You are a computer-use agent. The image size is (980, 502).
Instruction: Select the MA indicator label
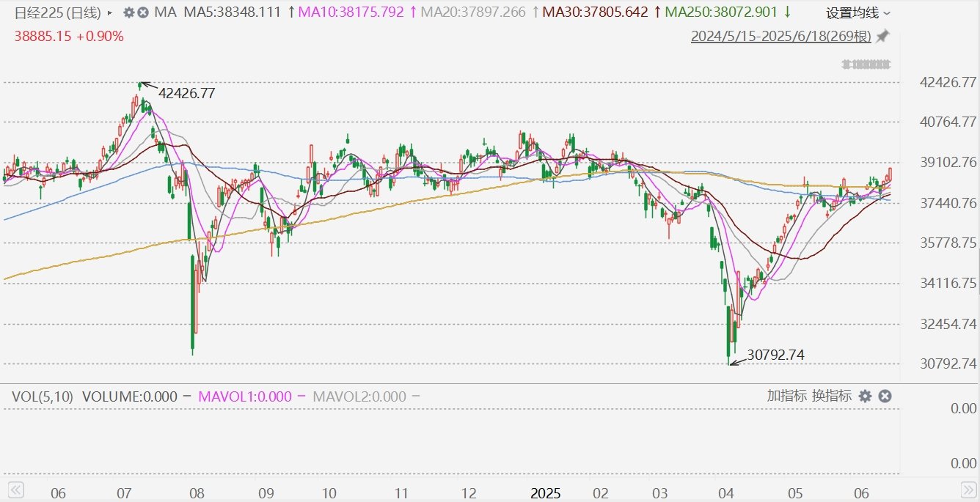165,12
